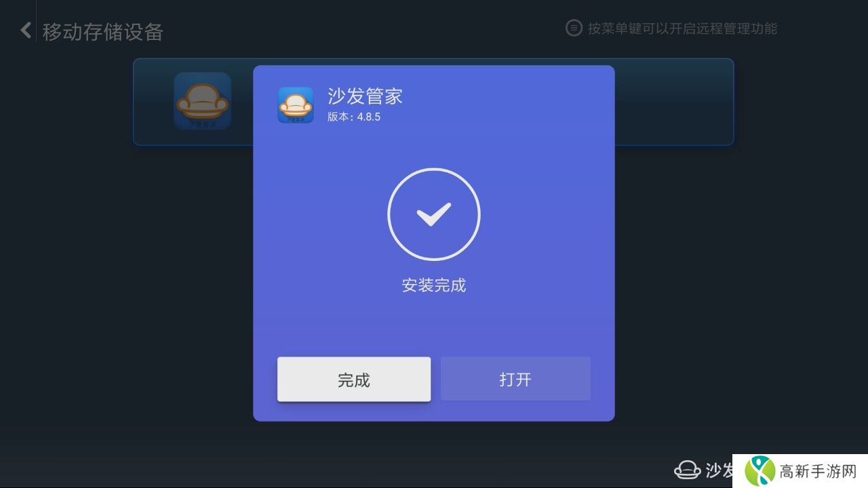Click the empty blue dialog area below 安装完成
The width and height of the screenshot is (868, 488).
click(434, 325)
